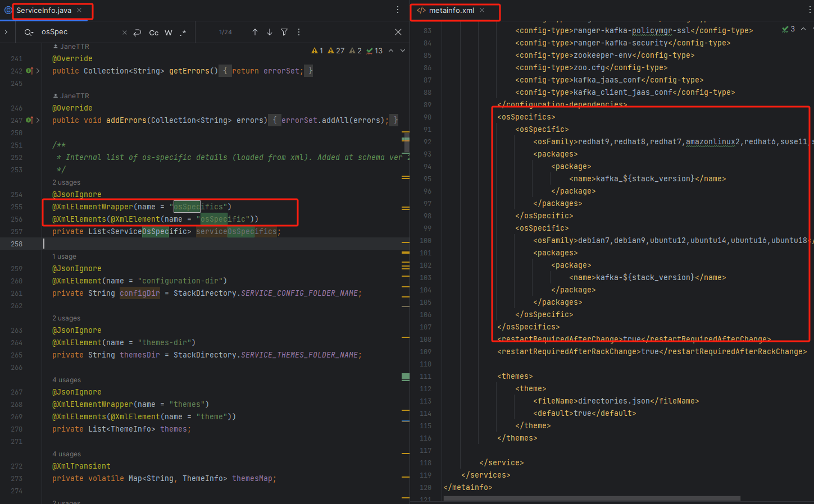Click in the osSpec search input field

point(79,32)
